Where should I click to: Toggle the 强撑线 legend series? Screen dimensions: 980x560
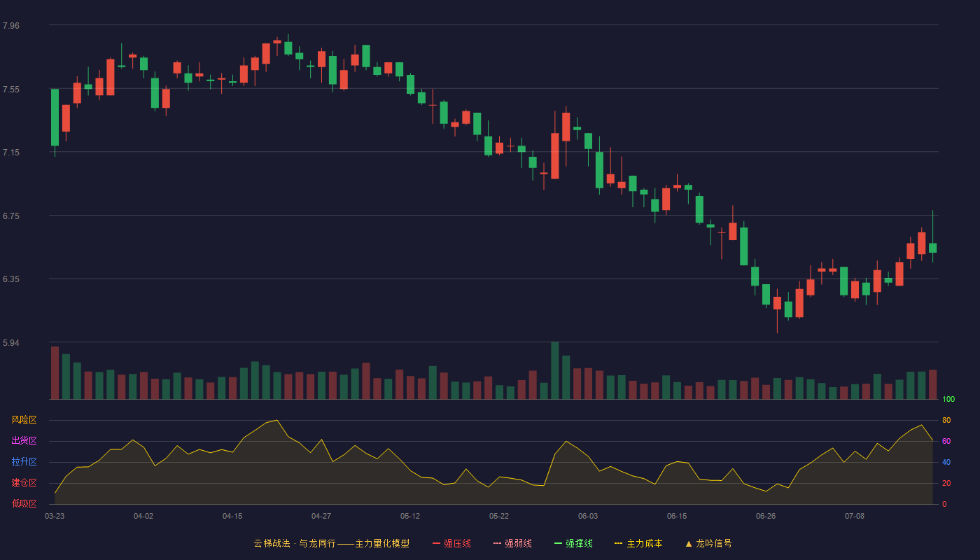(573, 543)
